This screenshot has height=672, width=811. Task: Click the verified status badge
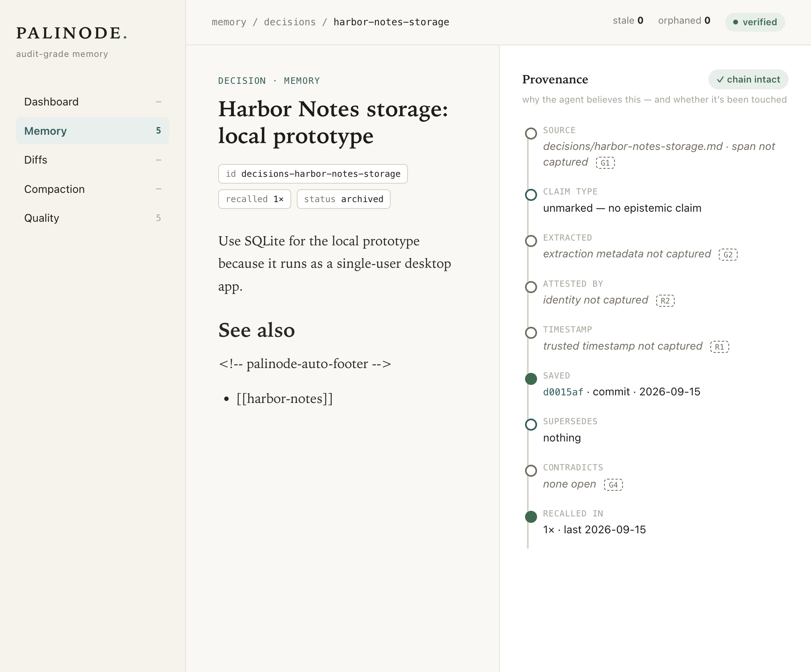click(x=755, y=22)
